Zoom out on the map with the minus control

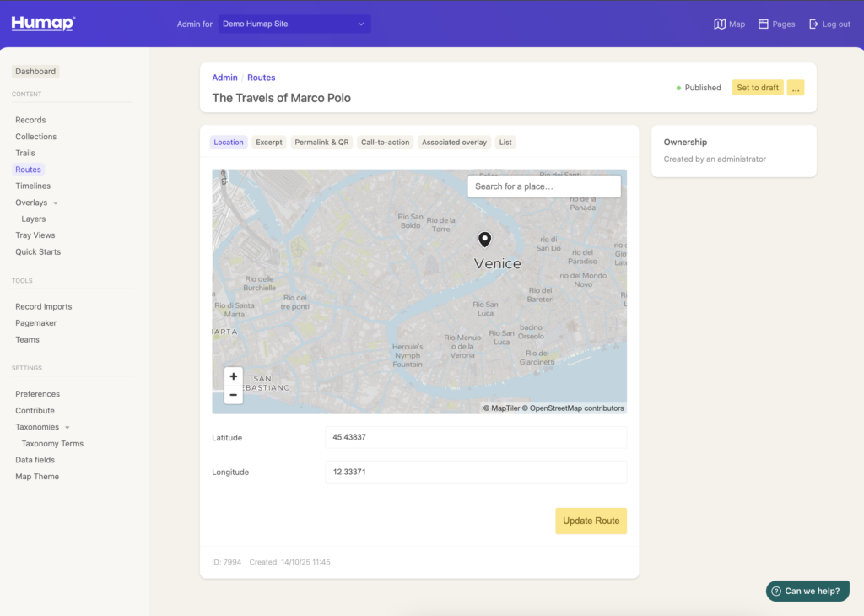coord(233,394)
